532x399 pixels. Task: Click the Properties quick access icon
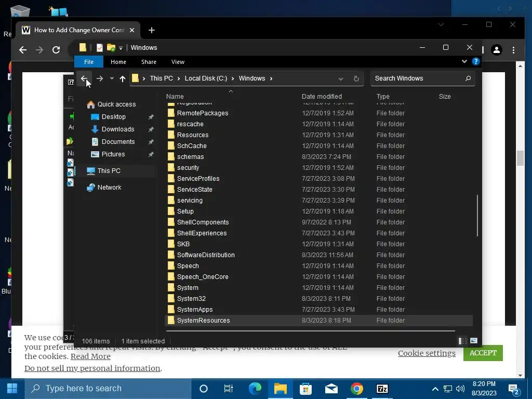pyautogui.click(x=99, y=48)
